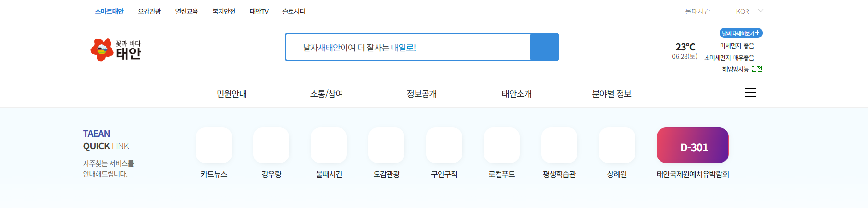Click the 물때시간 link in top bar
Screen dimensions: 868x208
click(x=697, y=11)
